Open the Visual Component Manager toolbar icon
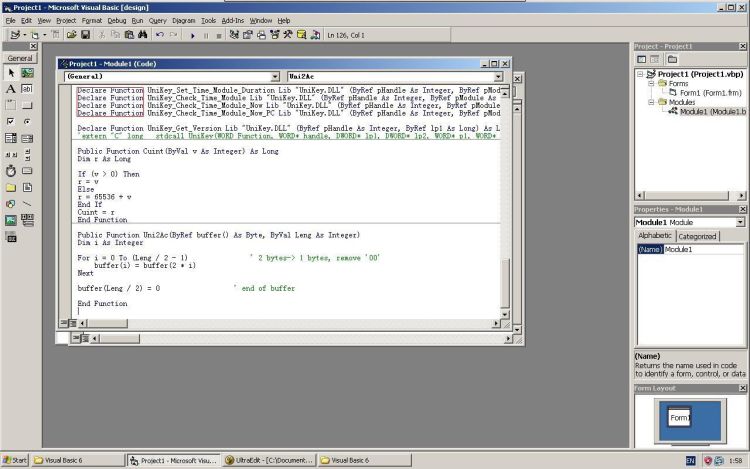Screen dimensions: 750x469 click(x=315, y=35)
